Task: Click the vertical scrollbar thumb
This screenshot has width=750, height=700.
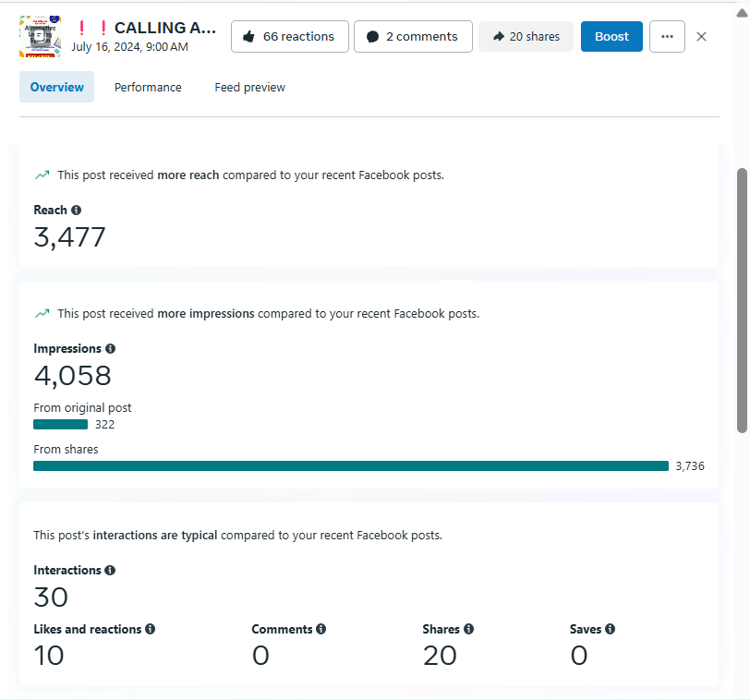Action: tap(742, 300)
